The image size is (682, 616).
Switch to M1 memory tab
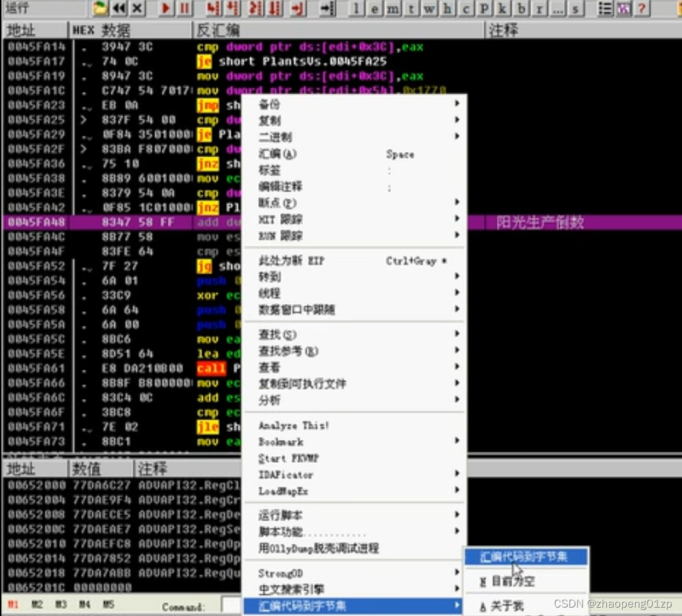coord(13,604)
